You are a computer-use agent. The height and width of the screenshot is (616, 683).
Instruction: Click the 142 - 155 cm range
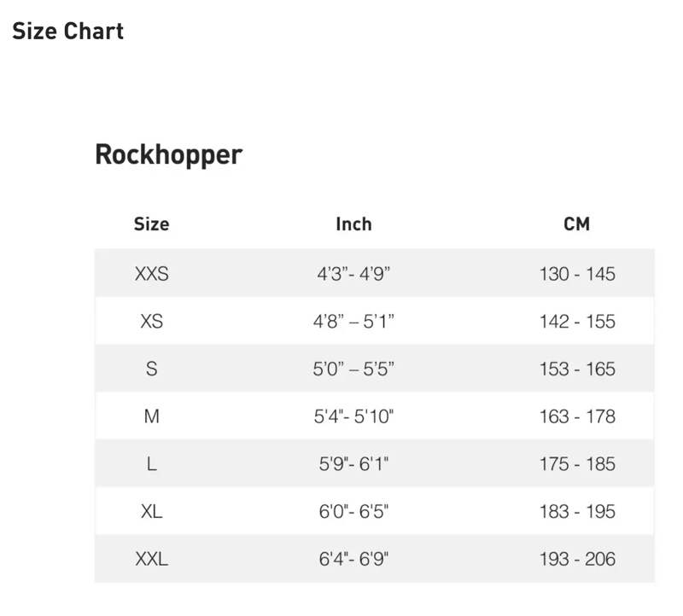577,322
